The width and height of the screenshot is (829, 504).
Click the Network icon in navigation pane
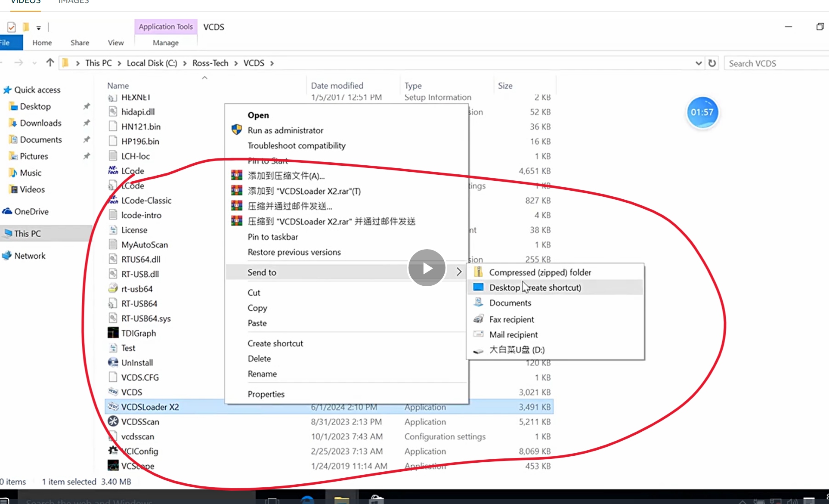7,256
